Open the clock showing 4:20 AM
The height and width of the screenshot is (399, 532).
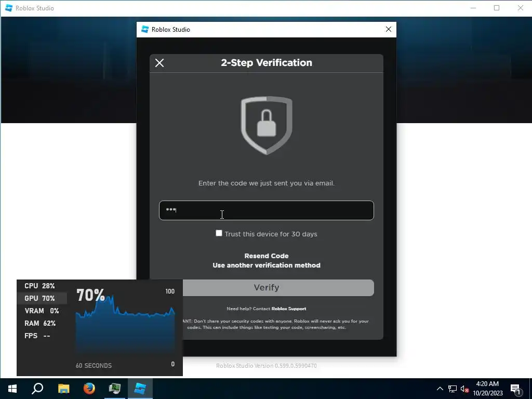(487, 389)
